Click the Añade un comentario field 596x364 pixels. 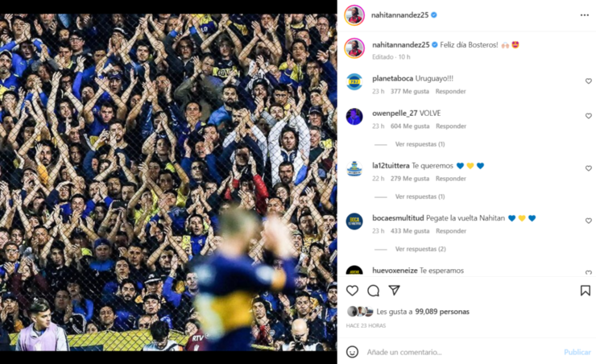(461, 352)
